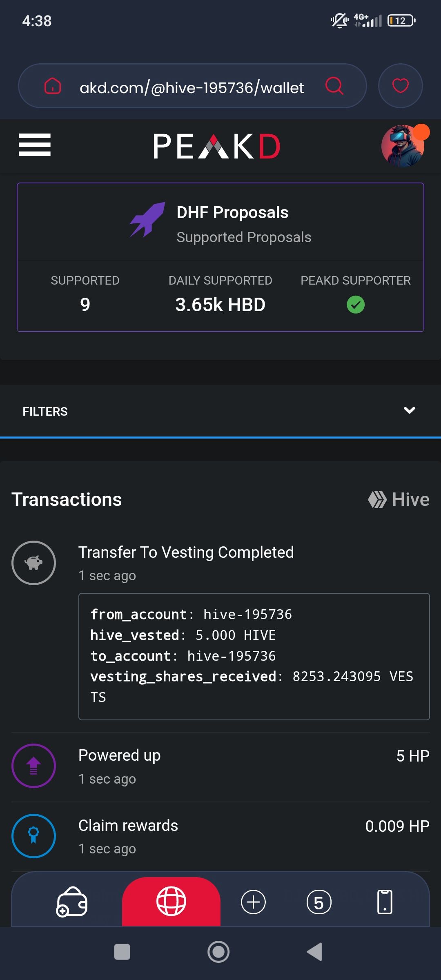Screen dimensions: 441x980
Task: Click the FILTERS label
Action: click(x=45, y=412)
